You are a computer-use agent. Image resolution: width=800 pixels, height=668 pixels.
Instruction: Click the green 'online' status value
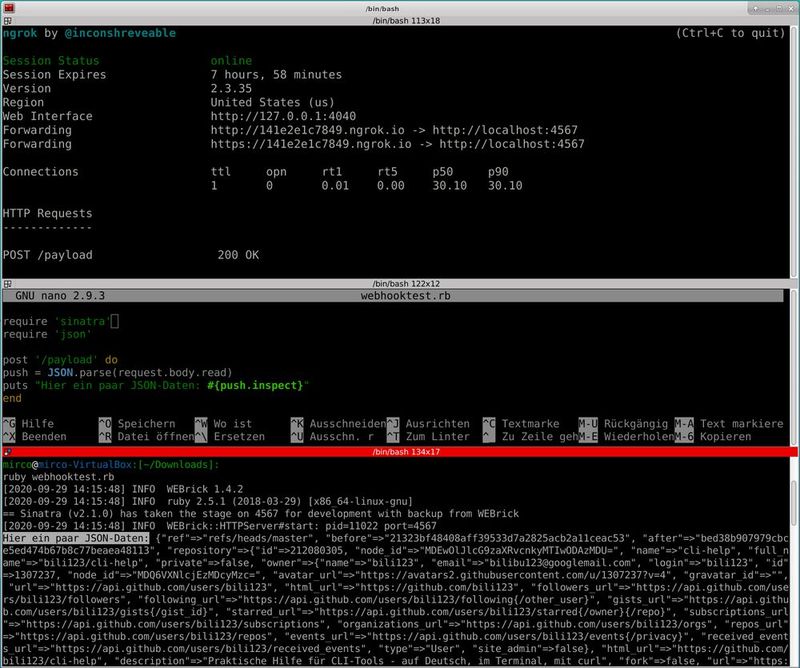[x=231, y=61]
